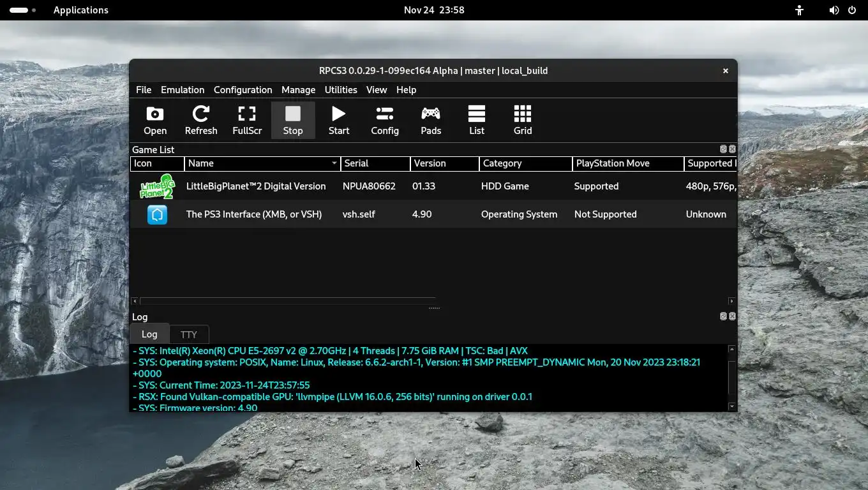This screenshot has height=490, width=868.
Task: Click the HDD Game category cell
Action: (504, 186)
